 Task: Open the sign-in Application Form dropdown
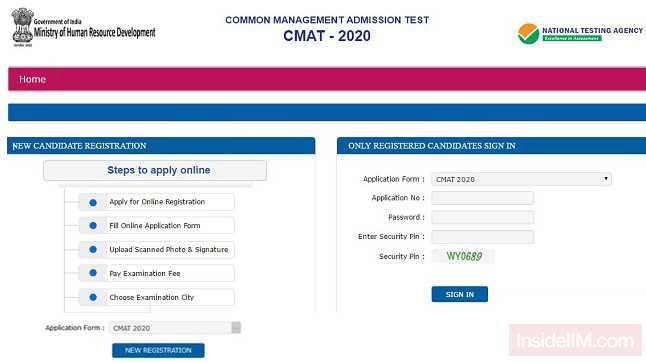click(521, 179)
